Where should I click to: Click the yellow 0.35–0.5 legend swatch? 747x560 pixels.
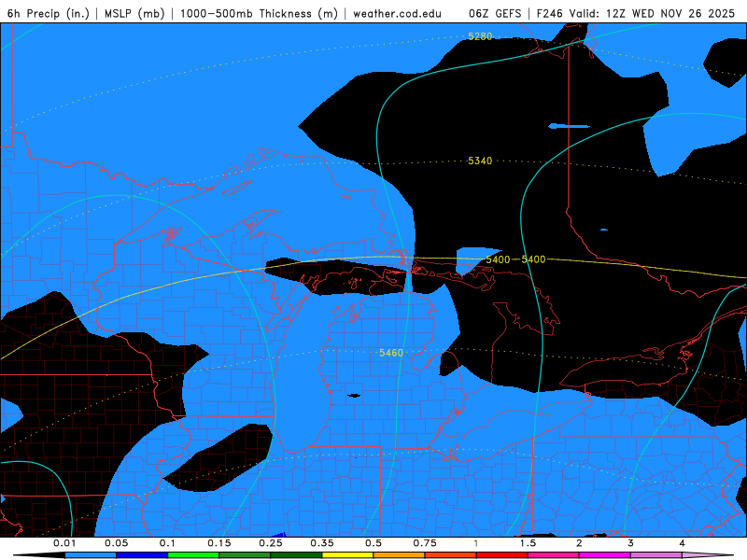(x=348, y=555)
